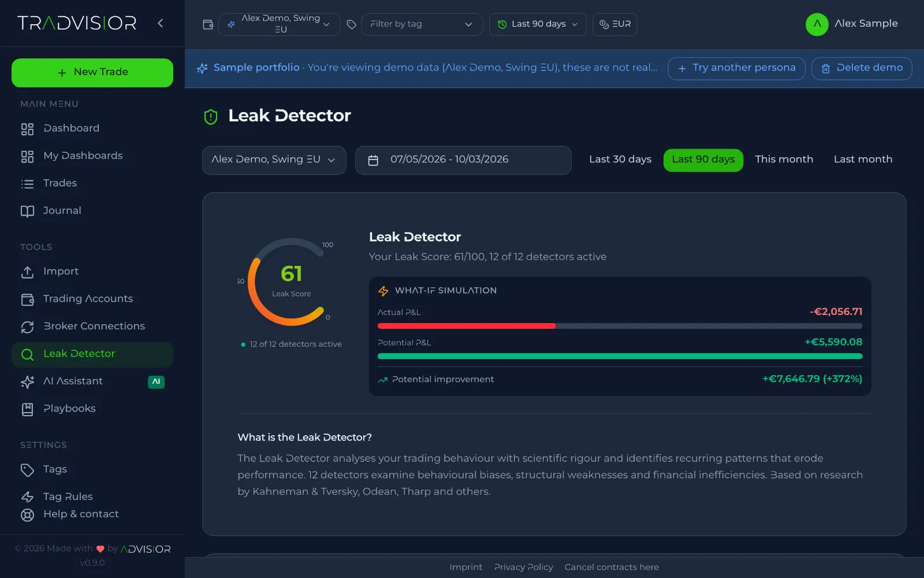Image resolution: width=924 pixels, height=578 pixels.
Task: Click the +€7,646.79 (+372%) improvement value
Action: click(812, 379)
